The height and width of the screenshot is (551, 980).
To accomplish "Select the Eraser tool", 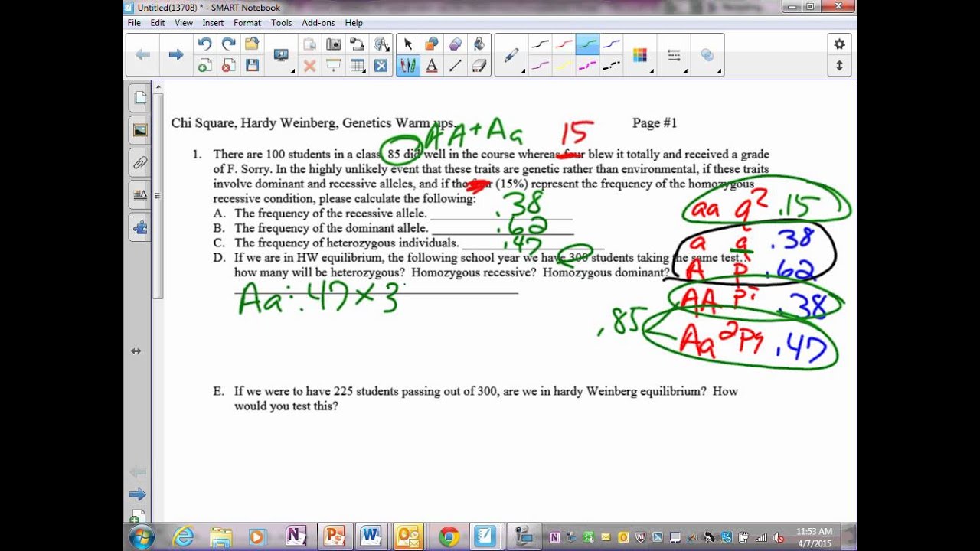I will (479, 66).
